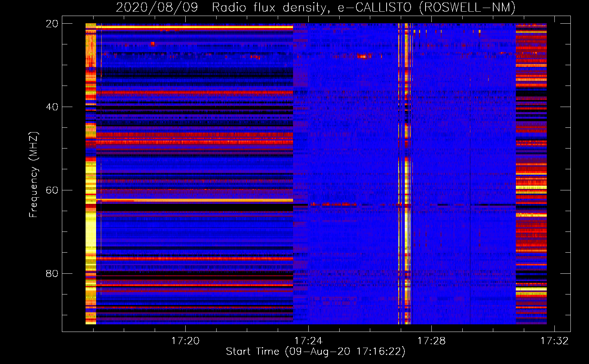
Task: Click the 40 MHz frequency tick label
Action: pyautogui.click(x=52, y=107)
